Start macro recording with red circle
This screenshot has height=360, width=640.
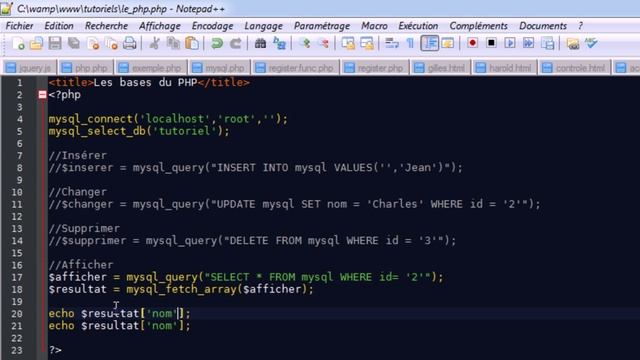[x=473, y=43]
